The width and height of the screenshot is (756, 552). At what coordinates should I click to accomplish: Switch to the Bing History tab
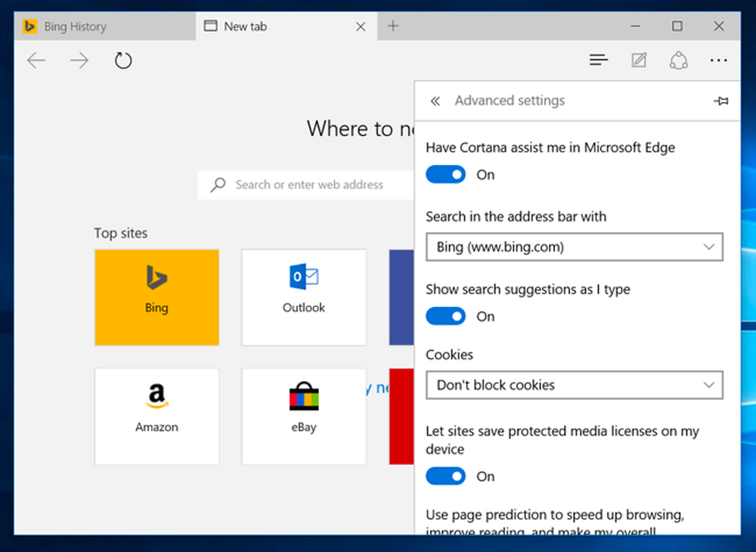[104, 26]
